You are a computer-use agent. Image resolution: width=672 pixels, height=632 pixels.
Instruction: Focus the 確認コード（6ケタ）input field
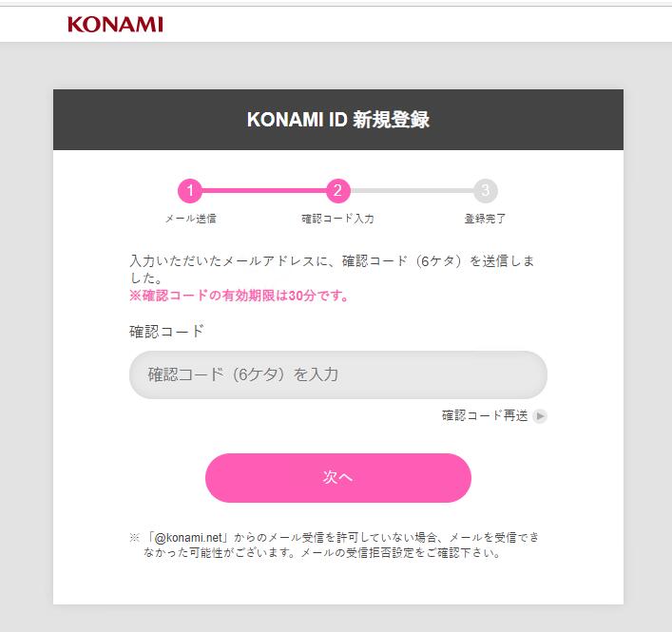click(x=337, y=374)
